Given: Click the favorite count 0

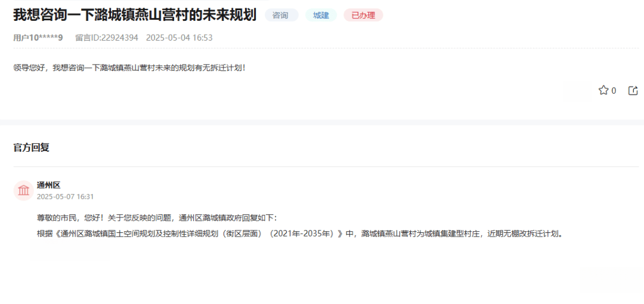Looking at the screenshot, I should coord(614,91).
